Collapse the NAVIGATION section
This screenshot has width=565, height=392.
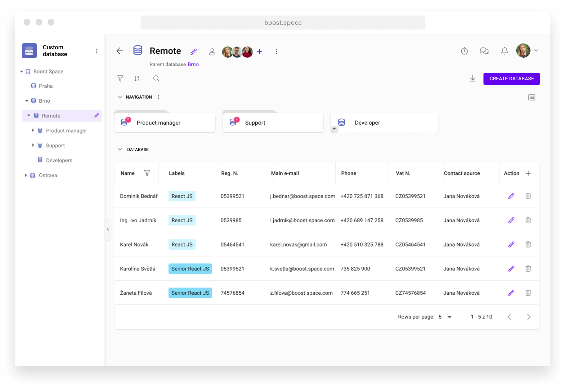click(120, 97)
